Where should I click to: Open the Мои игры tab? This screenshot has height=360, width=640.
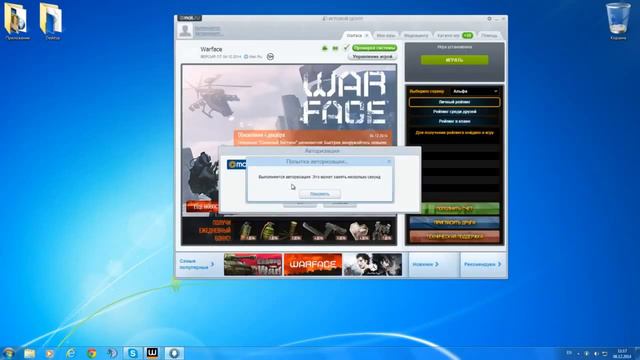point(385,36)
